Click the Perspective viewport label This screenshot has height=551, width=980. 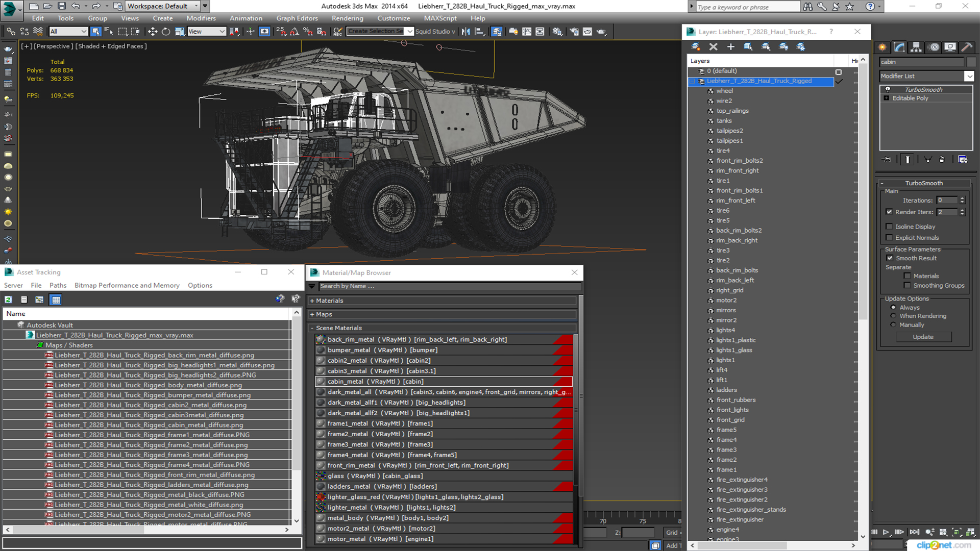tap(53, 46)
